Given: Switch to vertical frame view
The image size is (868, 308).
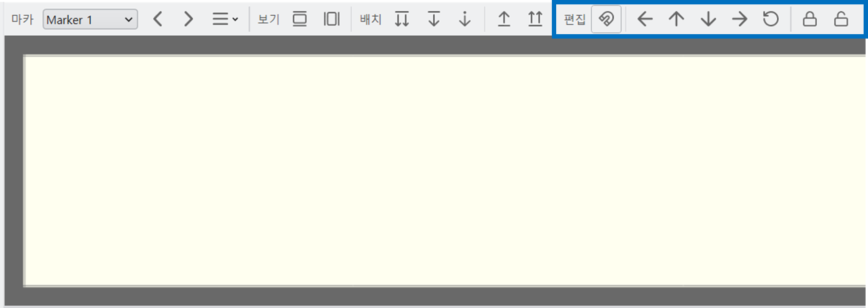Looking at the screenshot, I should [x=332, y=19].
